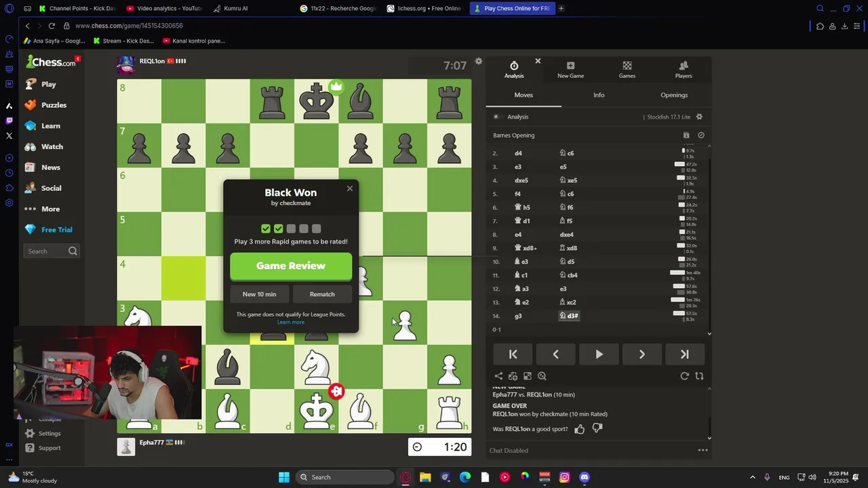Click the Chess.com logo

[51, 62]
